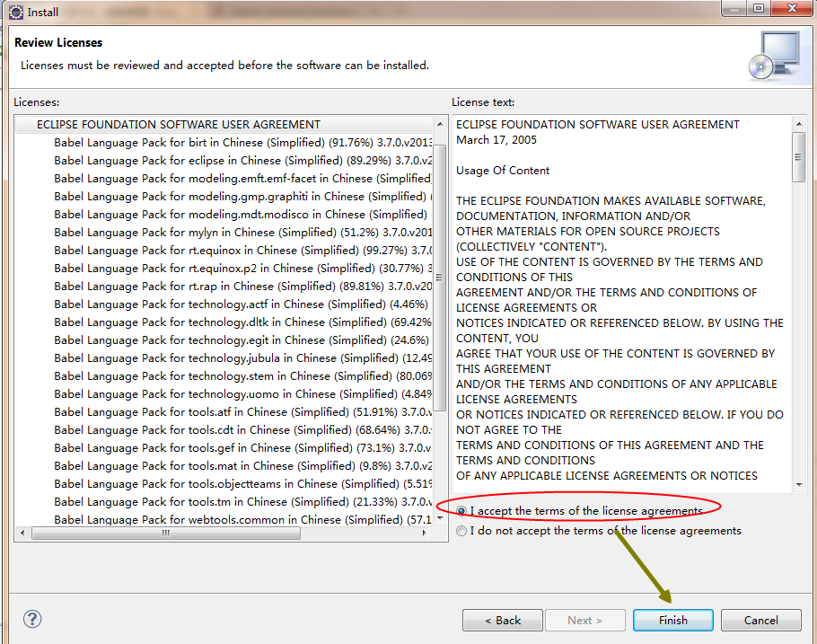The height and width of the screenshot is (644, 817).
Task: Click the licenses list vertical scrollbar thumb
Action: 440,278
